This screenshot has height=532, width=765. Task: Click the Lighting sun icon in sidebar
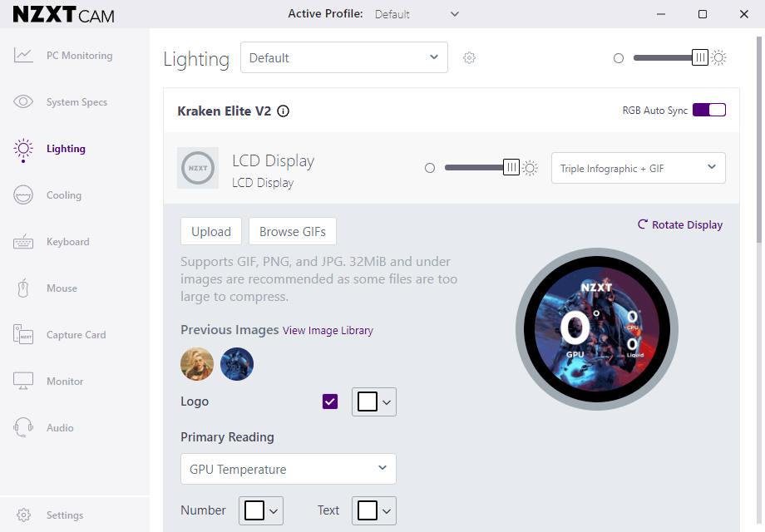[x=23, y=150]
